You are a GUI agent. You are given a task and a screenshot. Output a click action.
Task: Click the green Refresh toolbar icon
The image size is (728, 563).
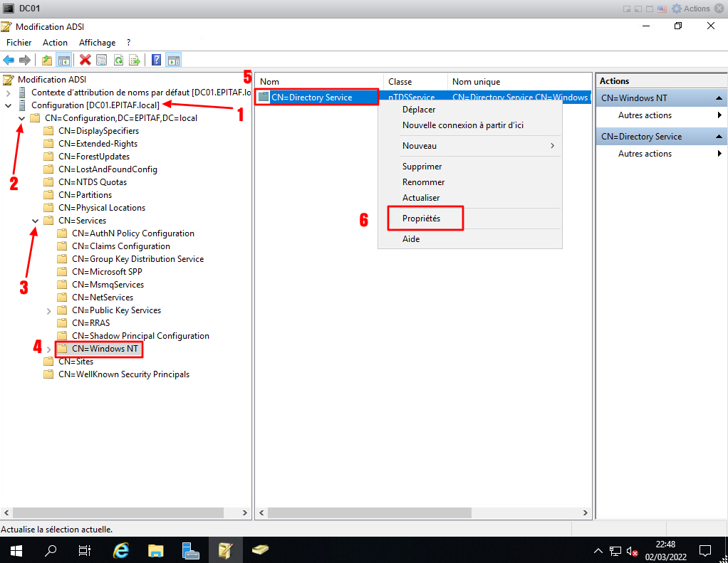point(118,60)
